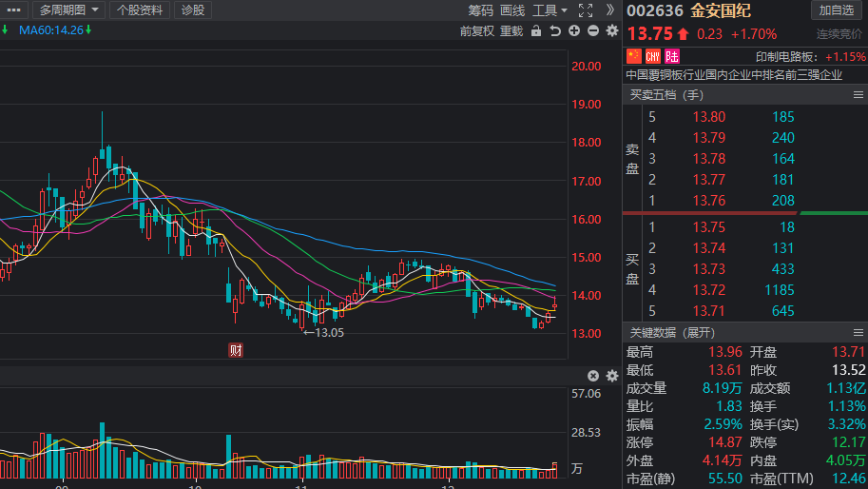Expand 关键数据 (展开) section
868x489 pixels.
(672, 333)
